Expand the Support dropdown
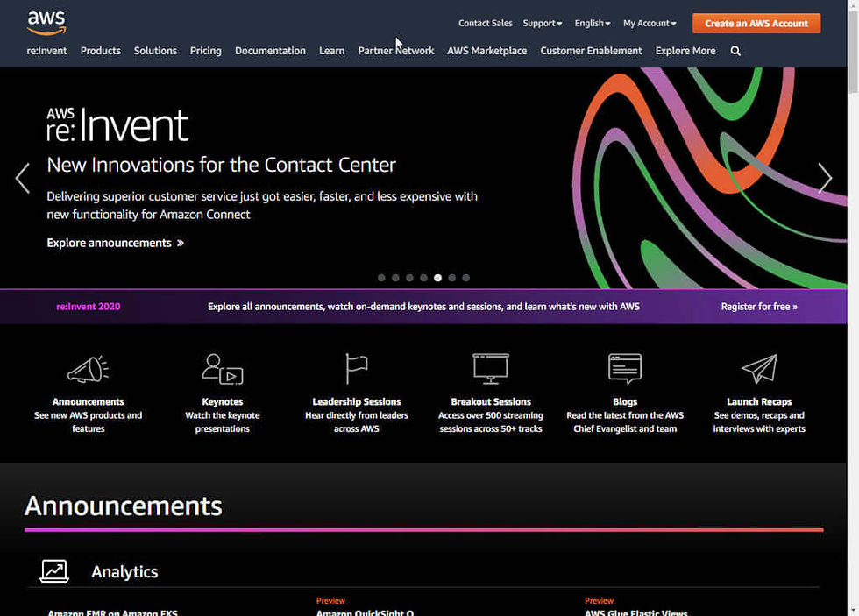Image resolution: width=859 pixels, height=616 pixels. point(543,23)
